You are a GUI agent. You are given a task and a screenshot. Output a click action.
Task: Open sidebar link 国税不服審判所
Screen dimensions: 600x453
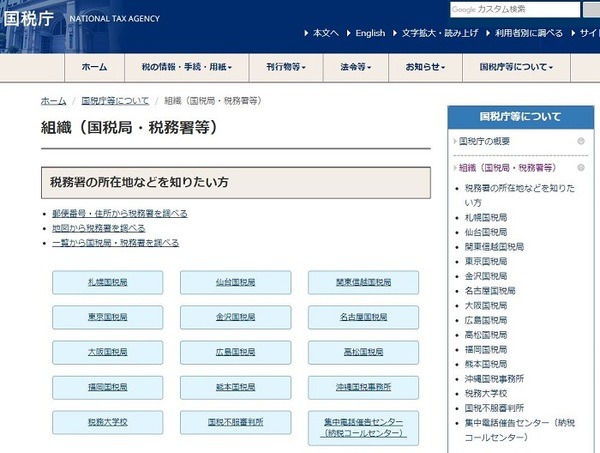point(494,408)
